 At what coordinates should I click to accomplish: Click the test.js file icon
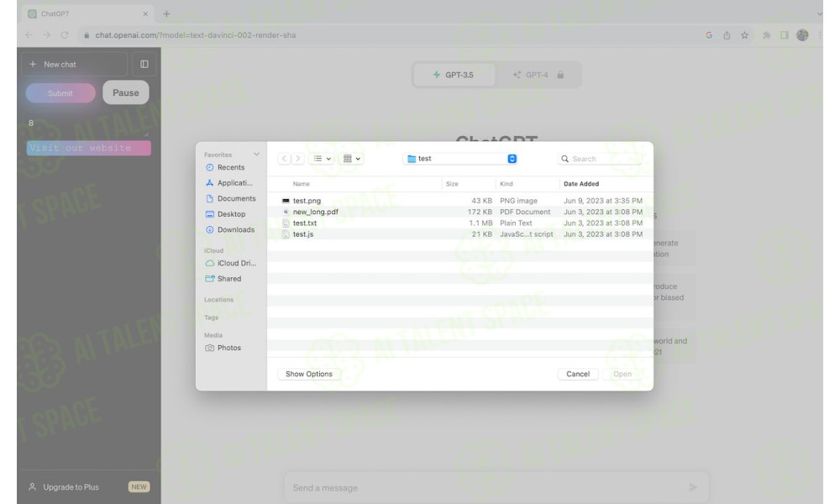pos(286,234)
